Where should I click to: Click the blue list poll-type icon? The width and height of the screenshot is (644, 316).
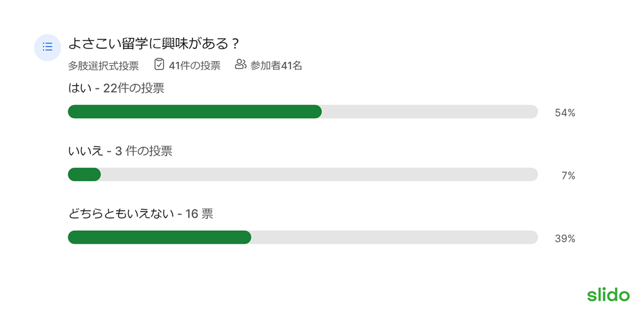click(47, 47)
